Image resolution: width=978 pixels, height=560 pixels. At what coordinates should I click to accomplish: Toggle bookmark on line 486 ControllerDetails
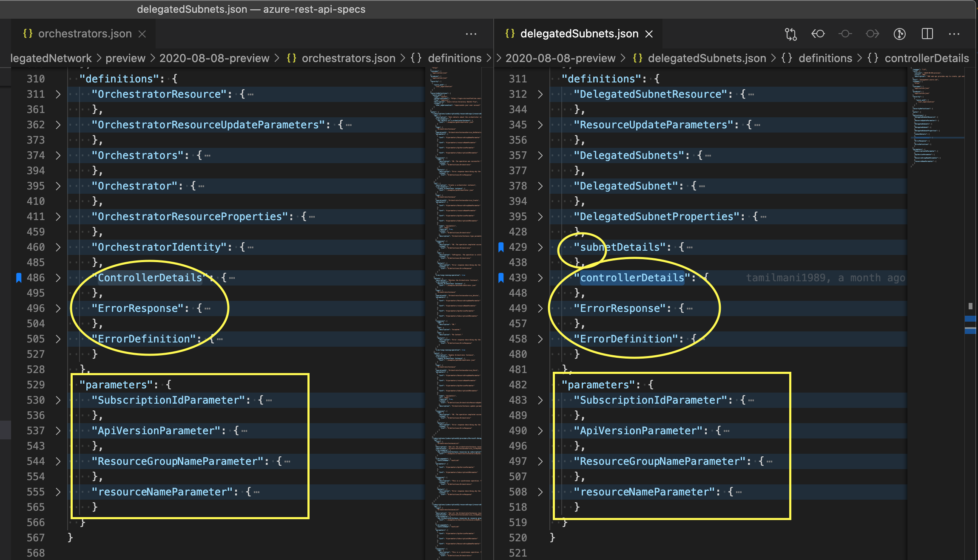pos(19,278)
